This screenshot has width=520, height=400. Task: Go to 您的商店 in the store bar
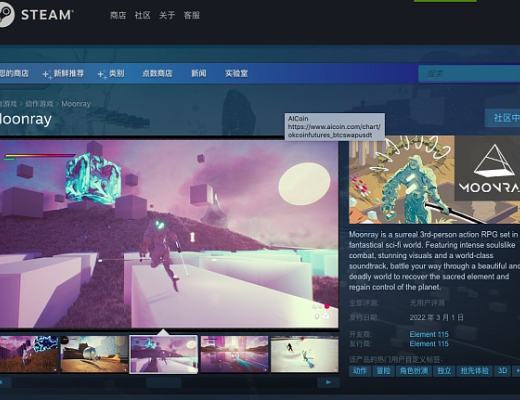click(14, 73)
